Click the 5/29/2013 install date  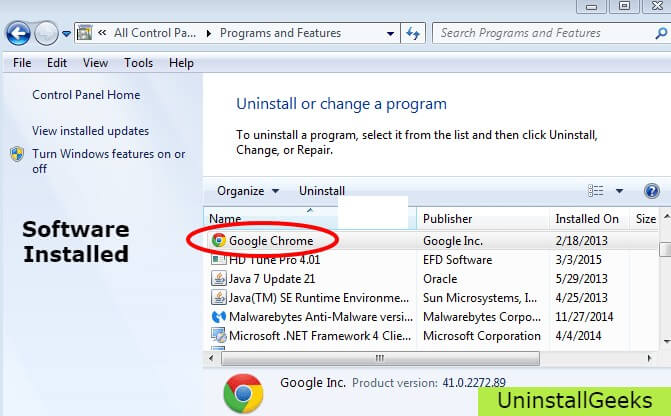coord(582,279)
